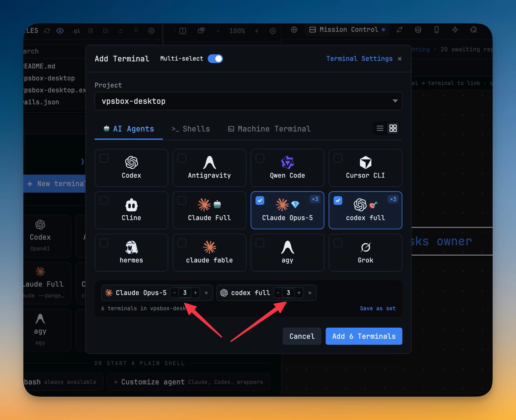Uncheck the codex full agent checkbox
This screenshot has height=420, width=516.
pyautogui.click(x=338, y=200)
